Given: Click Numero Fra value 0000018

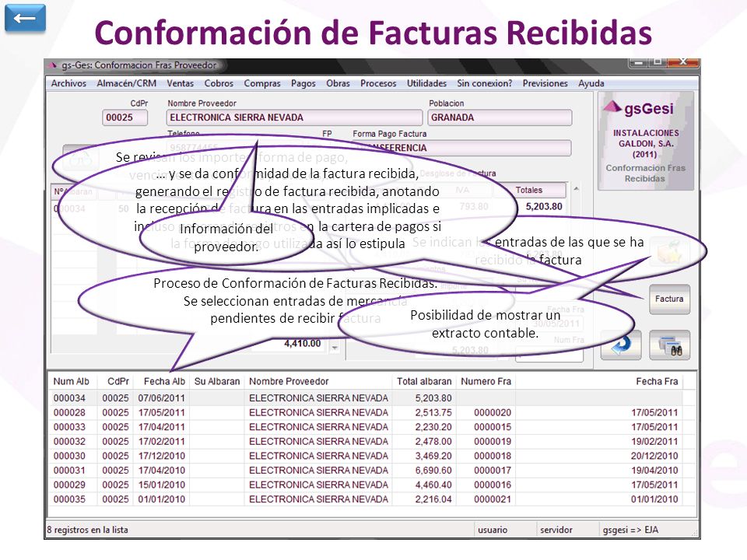Looking at the screenshot, I should click(x=493, y=456).
